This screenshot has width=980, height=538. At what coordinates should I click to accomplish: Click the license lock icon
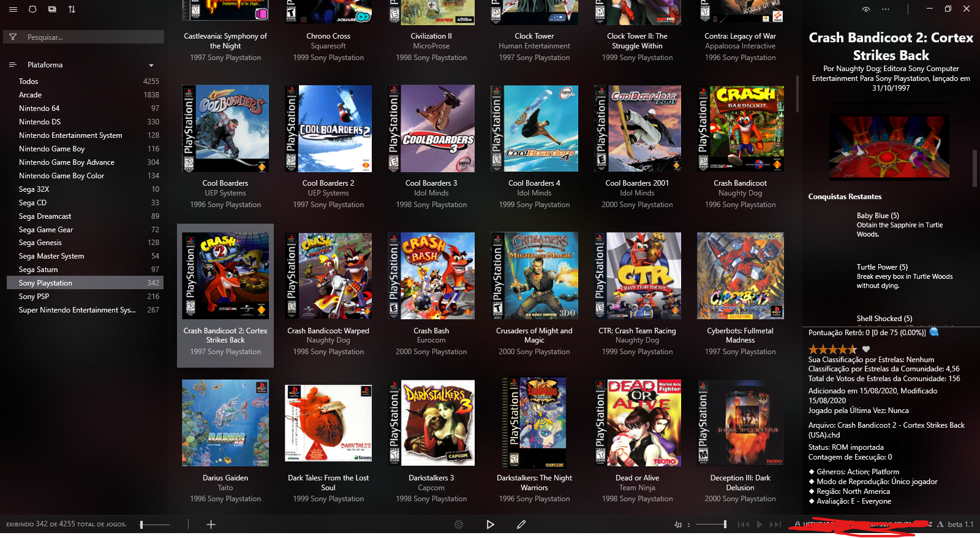pyautogui.click(x=797, y=525)
